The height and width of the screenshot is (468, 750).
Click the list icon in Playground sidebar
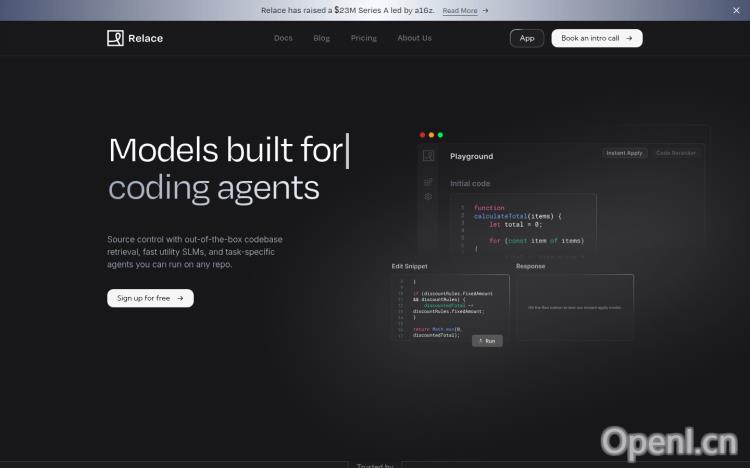coord(428,182)
